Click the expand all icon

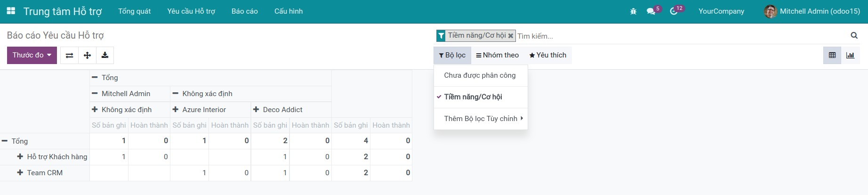click(87, 55)
